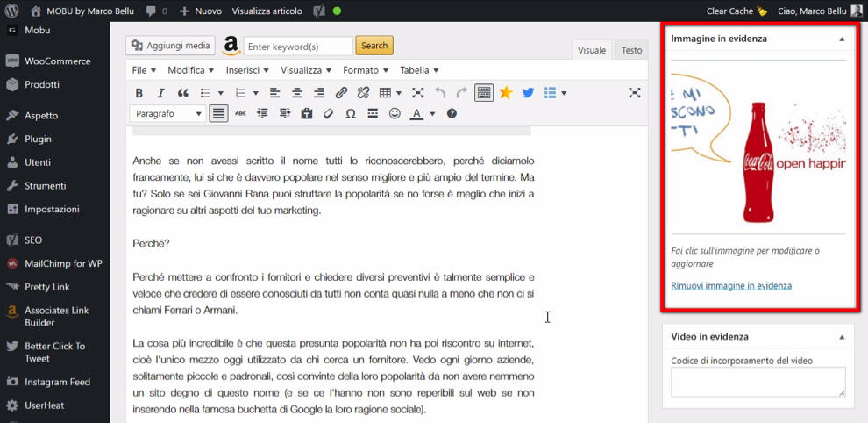Click Nuovo in the admin bar
The height and width of the screenshot is (423, 868).
point(201,11)
